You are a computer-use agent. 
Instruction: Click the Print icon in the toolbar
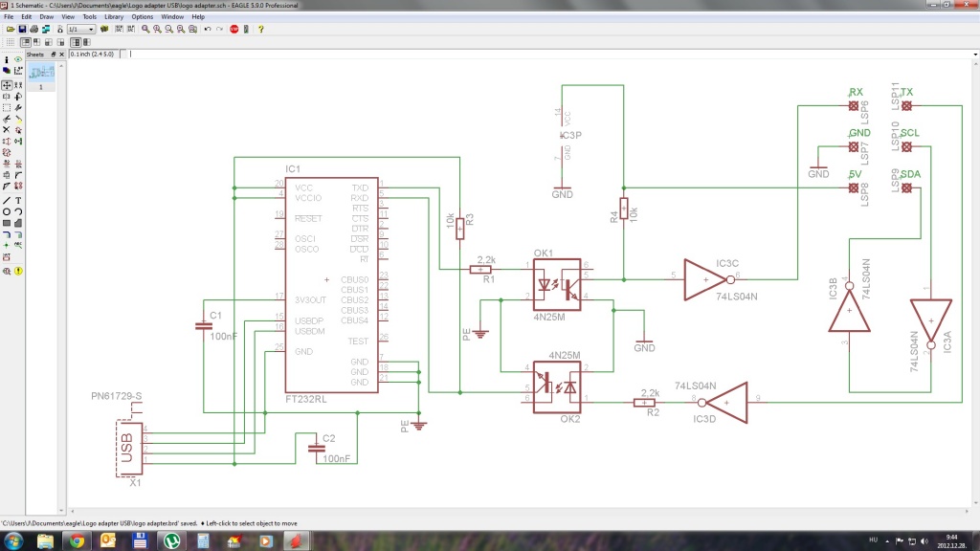pyautogui.click(x=34, y=30)
